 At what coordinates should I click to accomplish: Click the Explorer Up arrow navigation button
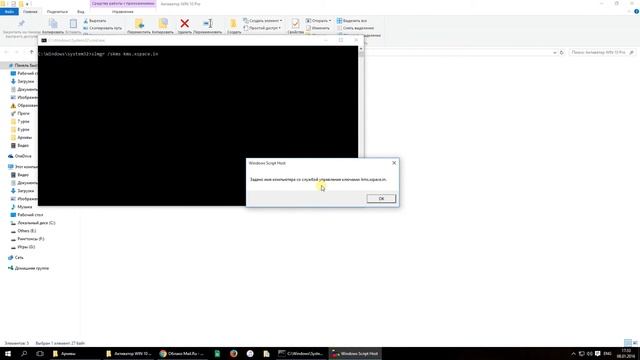(31, 52)
